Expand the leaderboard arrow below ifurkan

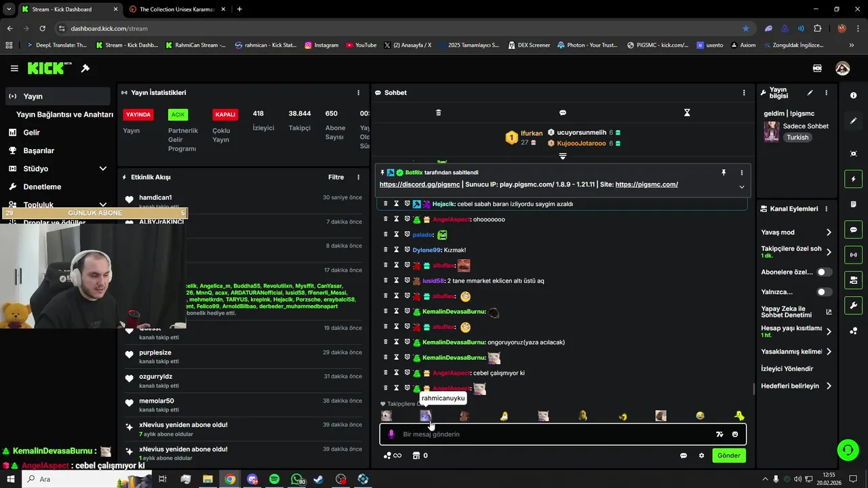(562, 157)
